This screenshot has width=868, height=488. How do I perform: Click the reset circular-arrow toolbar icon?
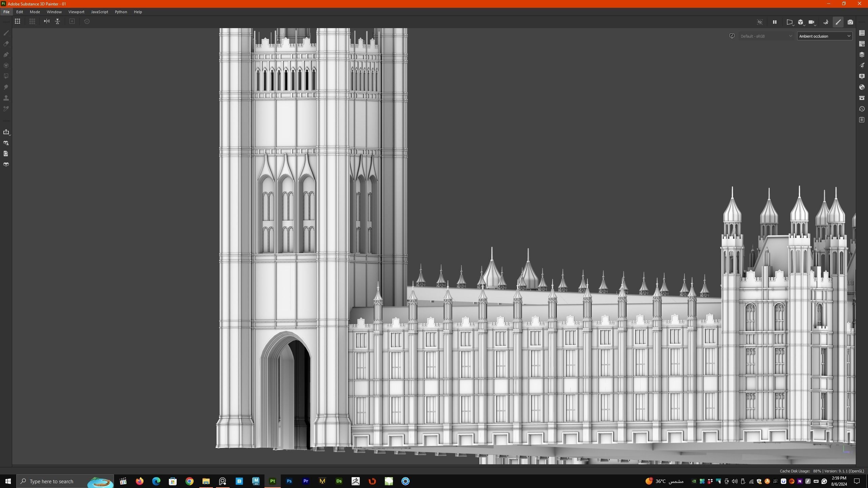point(87,21)
